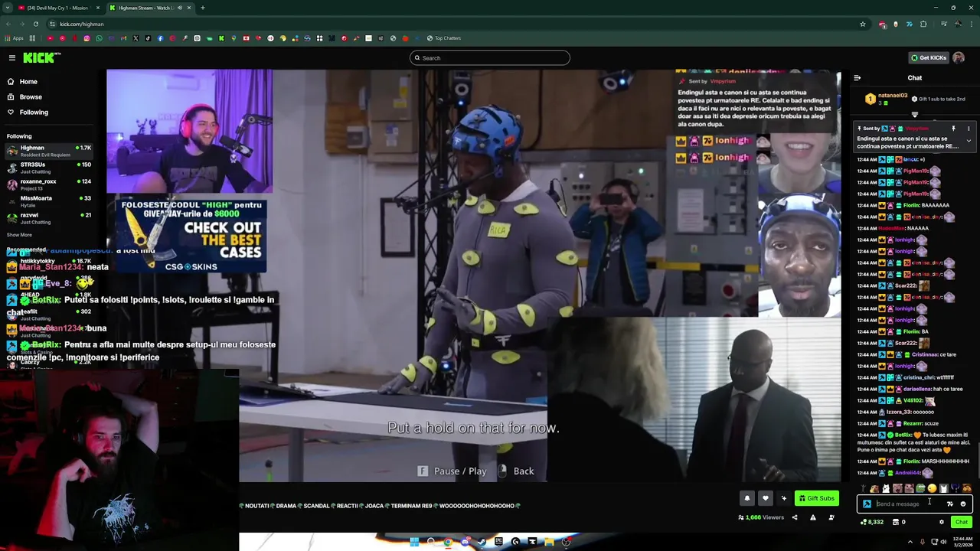Pick the Pepe frog quick emote
The image size is (980, 551).
tap(920, 488)
